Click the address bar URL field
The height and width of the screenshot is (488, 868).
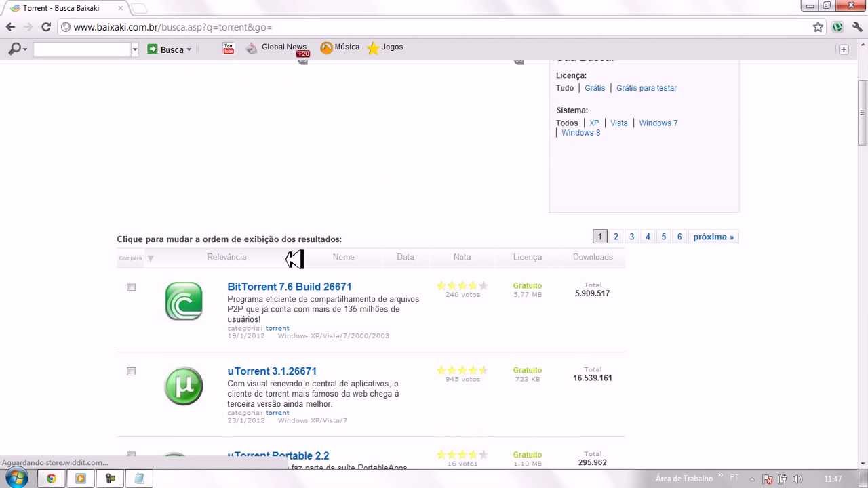point(434,27)
